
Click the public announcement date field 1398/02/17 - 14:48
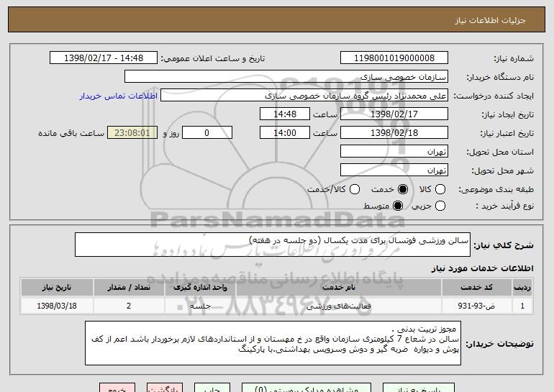point(104,58)
